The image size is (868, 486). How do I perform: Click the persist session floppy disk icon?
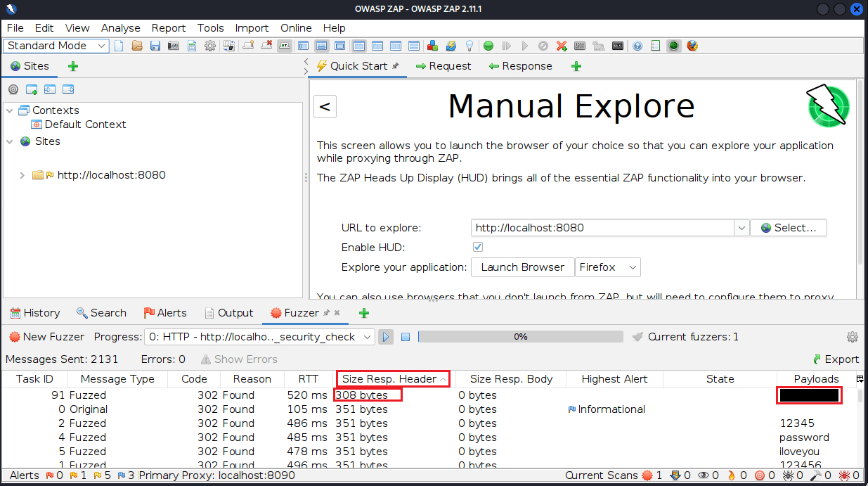[155, 46]
